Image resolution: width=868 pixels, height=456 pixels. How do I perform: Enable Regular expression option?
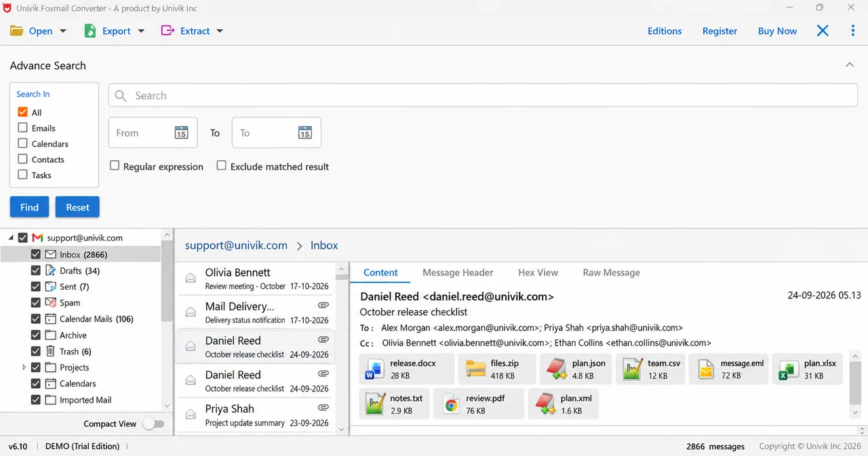click(115, 166)
